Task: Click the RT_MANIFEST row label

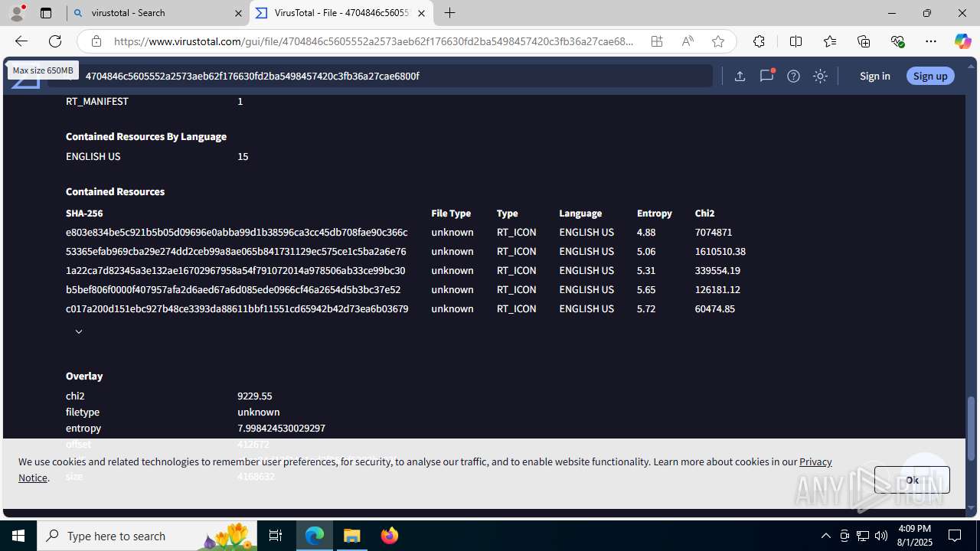Action: coord(97,101)
